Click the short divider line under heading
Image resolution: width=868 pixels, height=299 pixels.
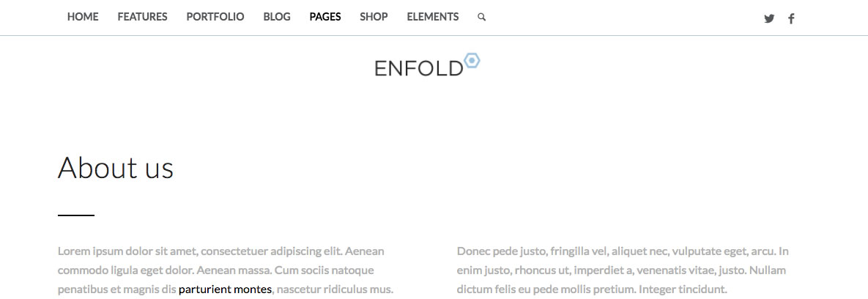point(76,215)
